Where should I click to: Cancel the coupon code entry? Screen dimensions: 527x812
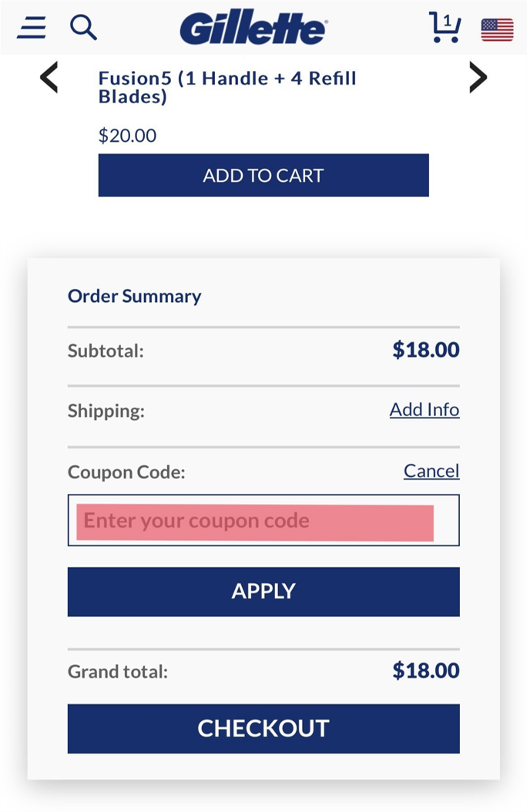(x=431, y=471)
